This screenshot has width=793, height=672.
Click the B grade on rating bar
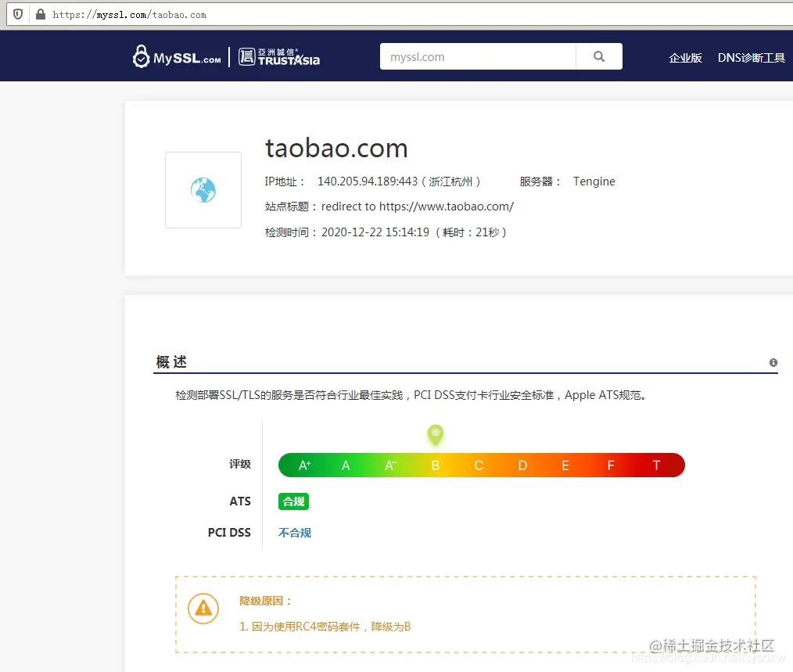click(436, 465)
